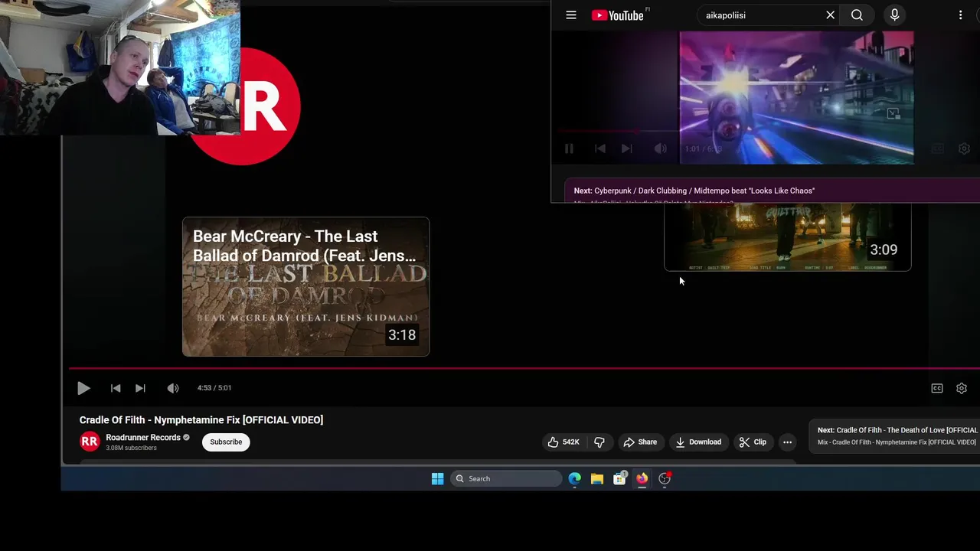This screenshot has width=980, height=551.
Task: Click video title Cradle Of Filth - Nymphetamine Fix
Action: pos(201,419)
